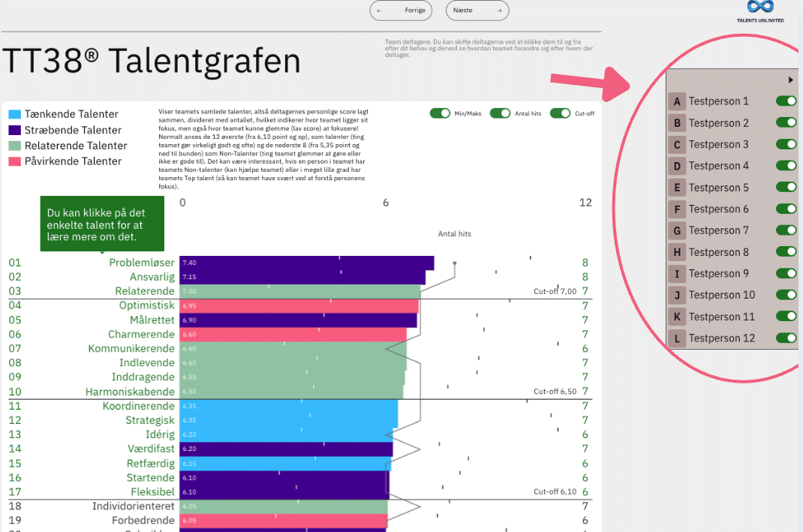This screenshot has width=803, height=532.
Task: Click the letter C badge for Testperson 3
Action: tap(677, 145)
